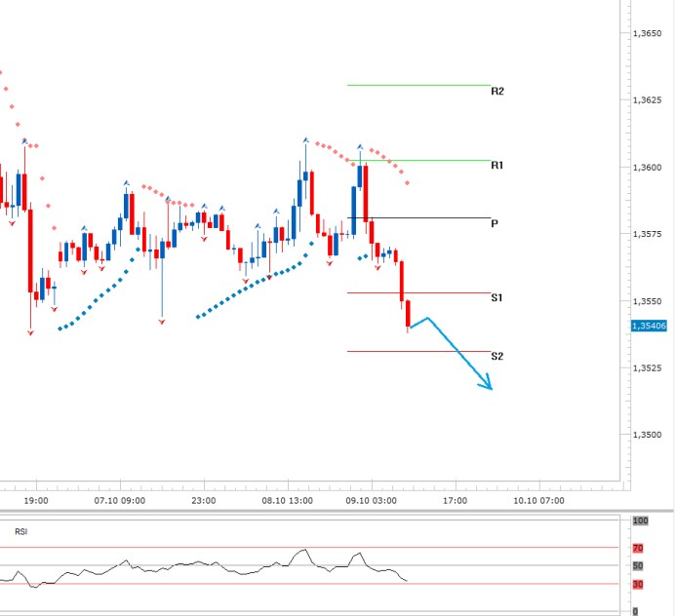Click the 1,3525 price axis label
The image size is (675, 616).
647,367
